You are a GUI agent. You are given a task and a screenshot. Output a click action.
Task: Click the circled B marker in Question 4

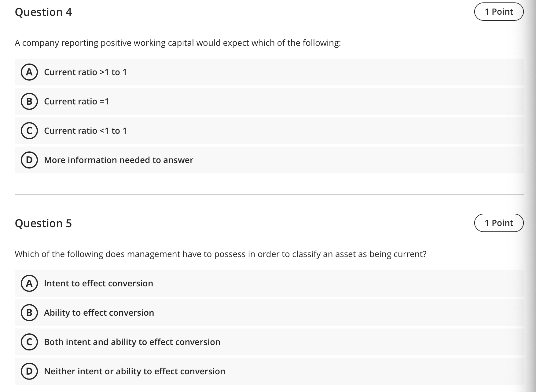click(x=29, y=101)
